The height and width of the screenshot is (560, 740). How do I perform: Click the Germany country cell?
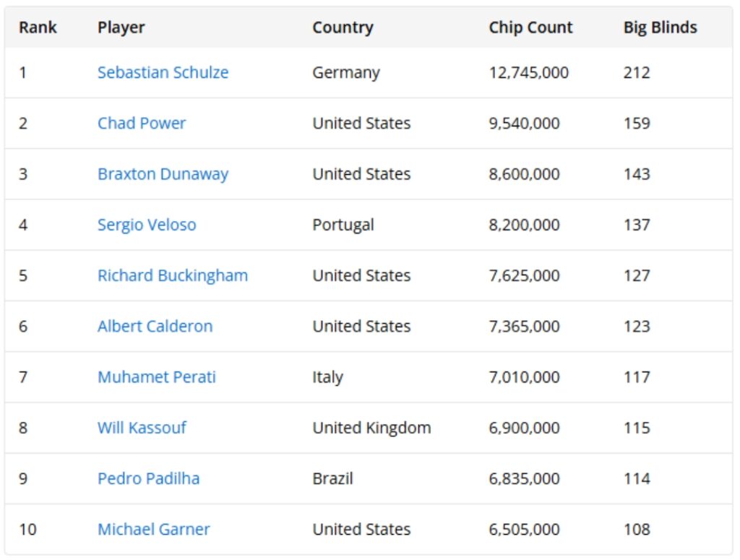345,72
